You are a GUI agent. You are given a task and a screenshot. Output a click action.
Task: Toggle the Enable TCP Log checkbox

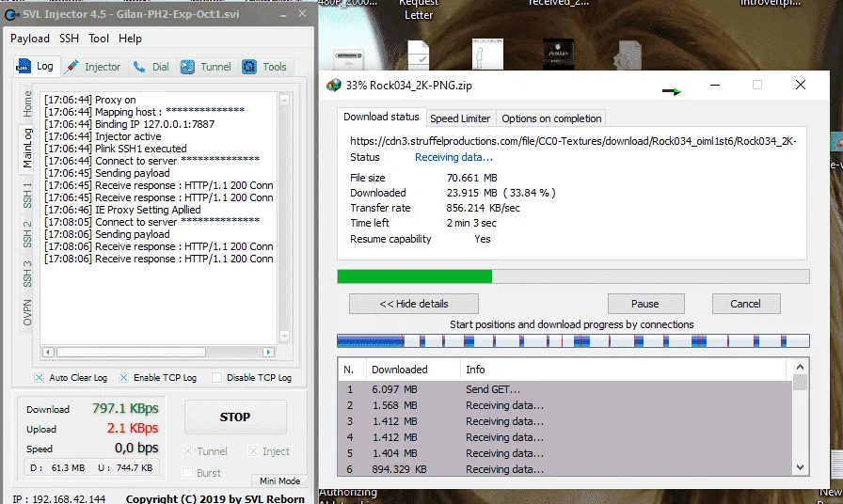pos(123,378)
